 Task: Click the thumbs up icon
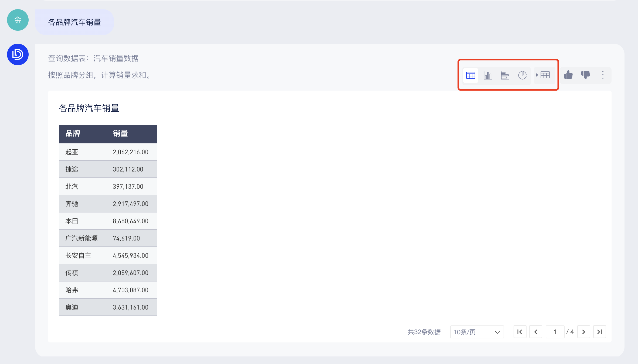pyautogui.click(x=568, y=75)
